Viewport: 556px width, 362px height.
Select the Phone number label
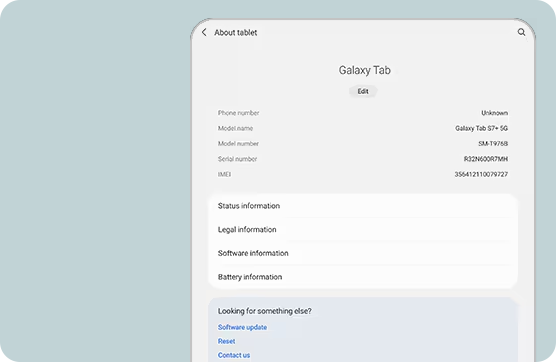click(x=238, y=113)
